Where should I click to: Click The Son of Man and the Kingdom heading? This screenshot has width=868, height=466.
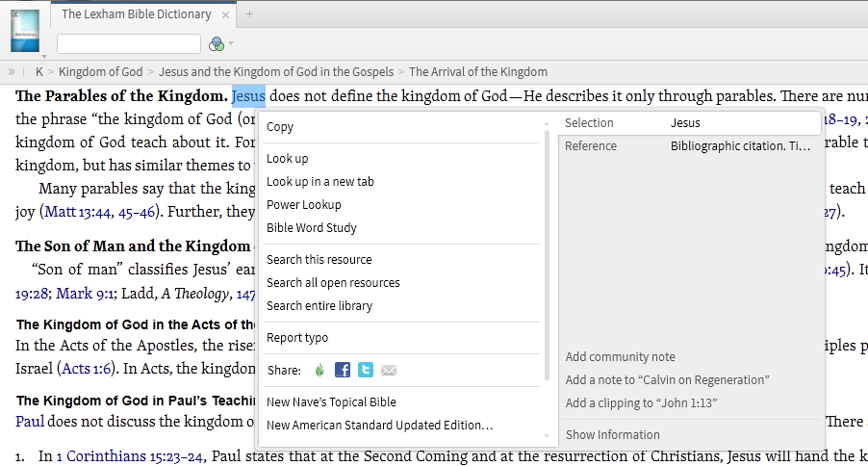click(x=133, y=246)
